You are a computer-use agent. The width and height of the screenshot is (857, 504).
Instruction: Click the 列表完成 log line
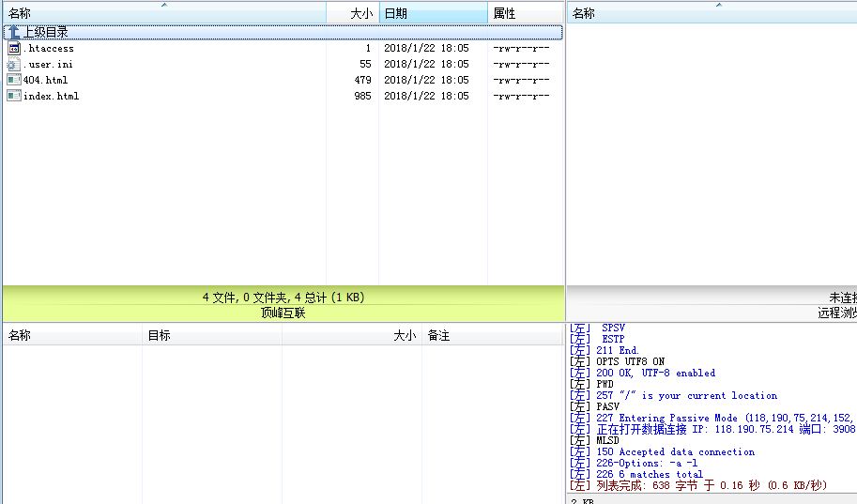click(x=704, y=485)
